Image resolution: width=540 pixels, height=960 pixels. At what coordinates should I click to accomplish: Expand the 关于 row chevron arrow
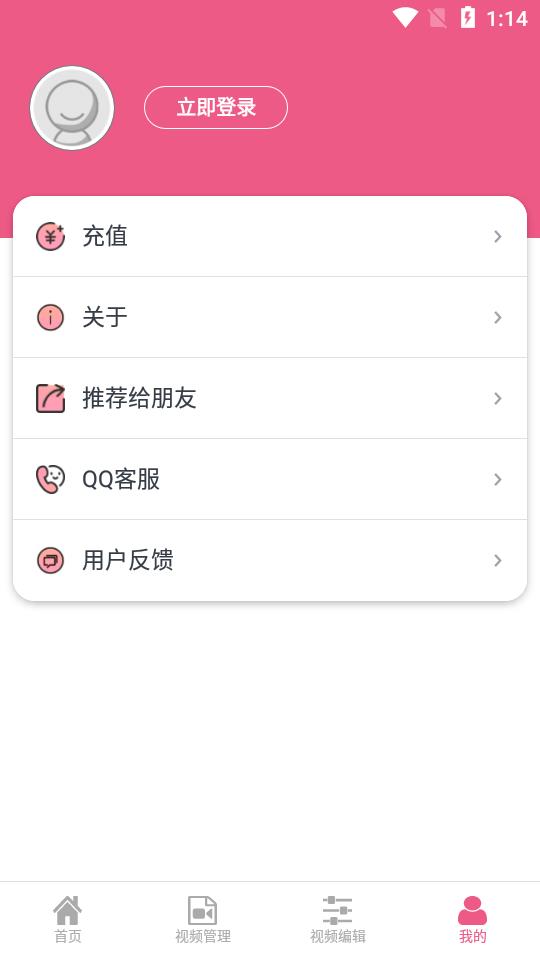click(498, 317)
